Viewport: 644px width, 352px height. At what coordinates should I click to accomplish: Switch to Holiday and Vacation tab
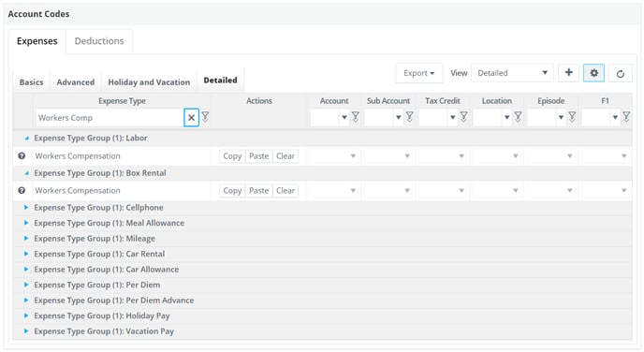[x=149, y=82]
